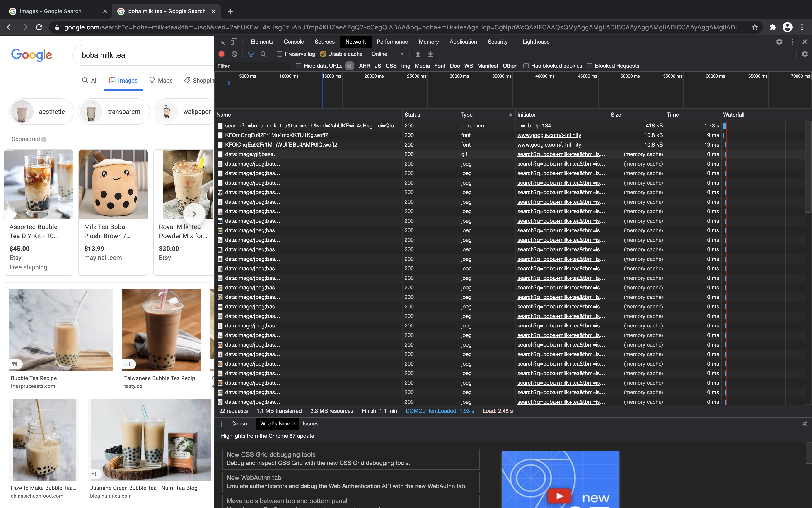Screen dimensions: 812x508
Task: Select the transparent suggestion chip
Action: pyautogui.click(x=114, y=112)
